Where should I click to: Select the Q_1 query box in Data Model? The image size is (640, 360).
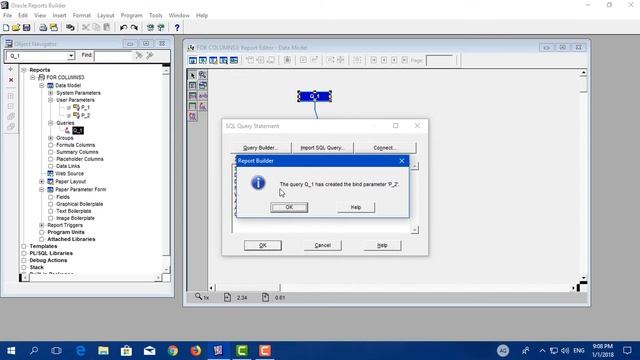pos(314,96)
